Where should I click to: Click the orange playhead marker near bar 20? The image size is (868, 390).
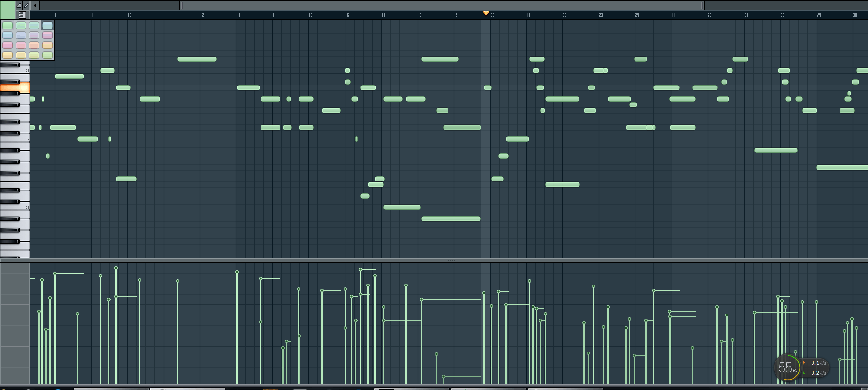[486, 14]
